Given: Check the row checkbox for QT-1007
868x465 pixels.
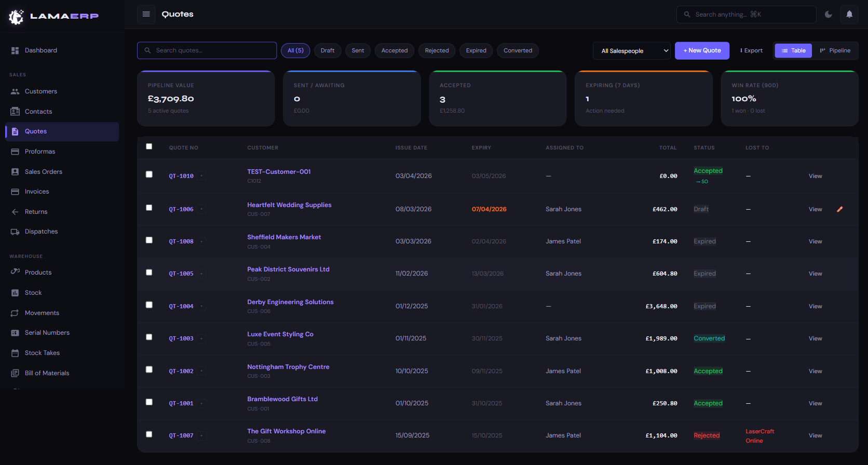Looking at the screenshot, I should (149, 434).
